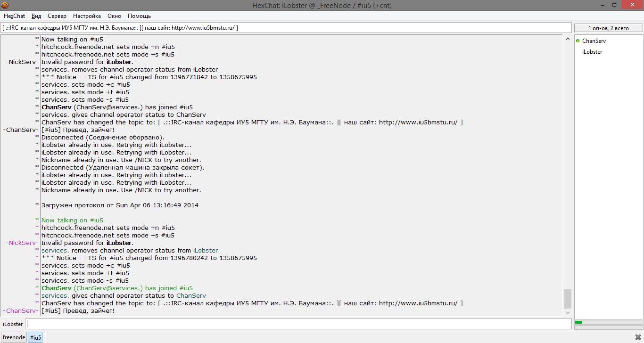Open the Вид menu
The image size is (644, 343).
tap(36, 16)
